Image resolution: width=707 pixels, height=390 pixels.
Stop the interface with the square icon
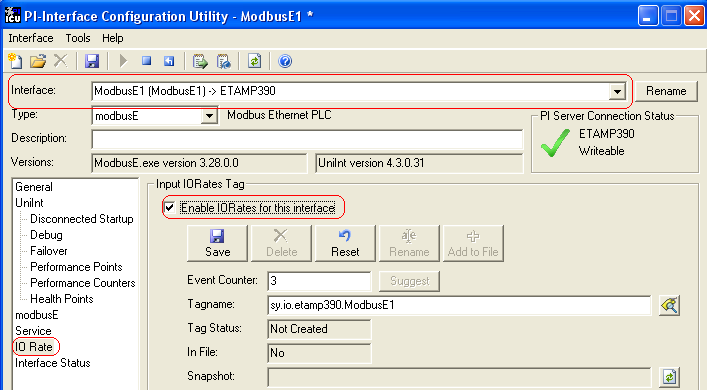[146, 60]
